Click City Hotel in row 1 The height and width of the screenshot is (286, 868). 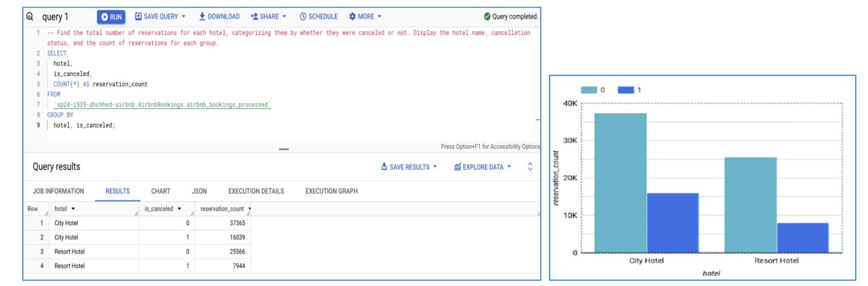click(x=66, y=223)
